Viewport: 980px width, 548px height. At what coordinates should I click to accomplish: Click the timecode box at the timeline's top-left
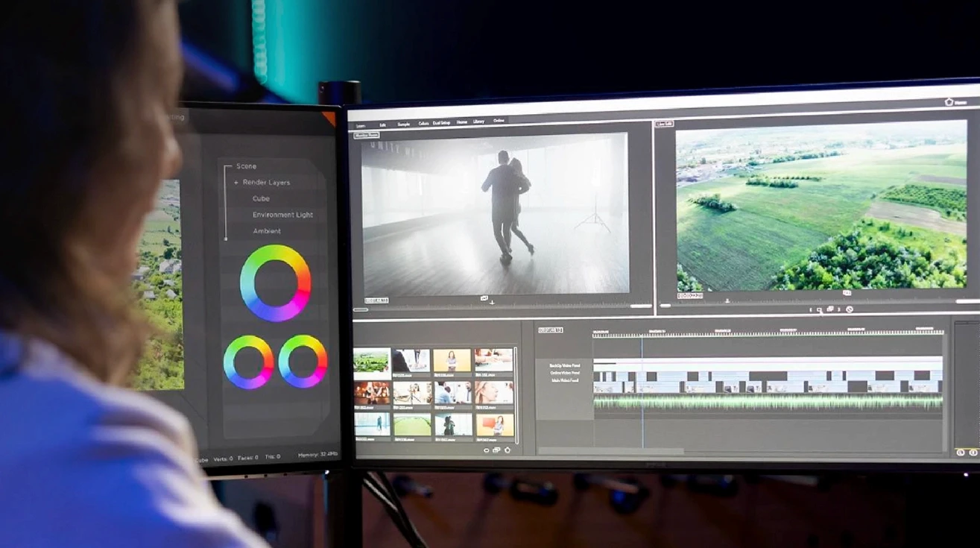point(550,330)
